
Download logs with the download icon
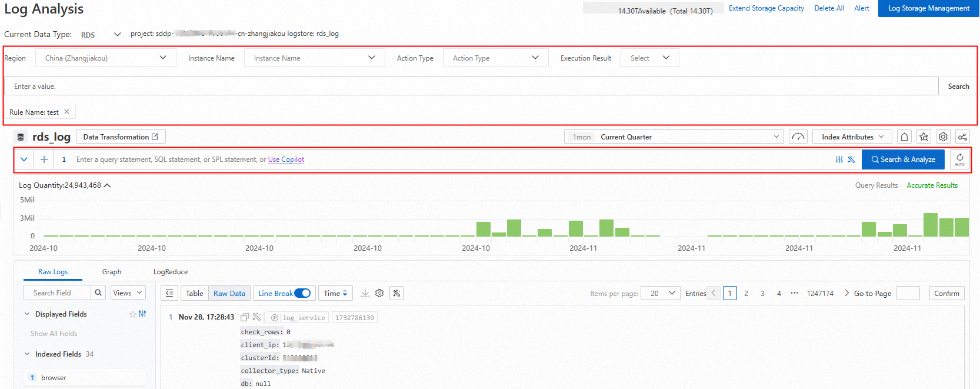point(365,293)
